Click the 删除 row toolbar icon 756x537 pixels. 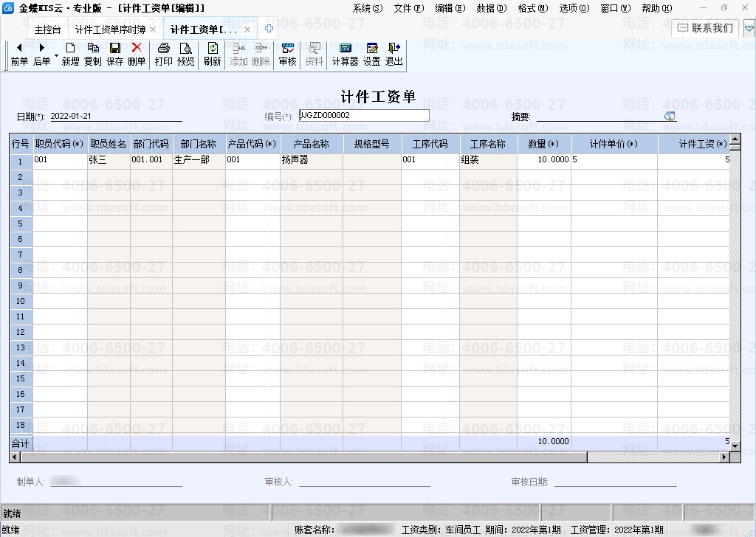[x=261, y=54]
